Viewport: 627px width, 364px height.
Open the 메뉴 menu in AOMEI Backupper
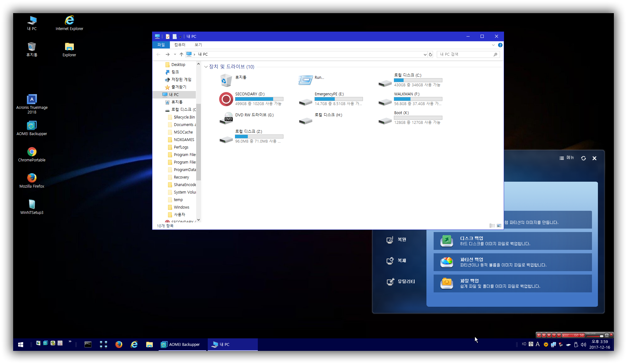click(567, 158)
